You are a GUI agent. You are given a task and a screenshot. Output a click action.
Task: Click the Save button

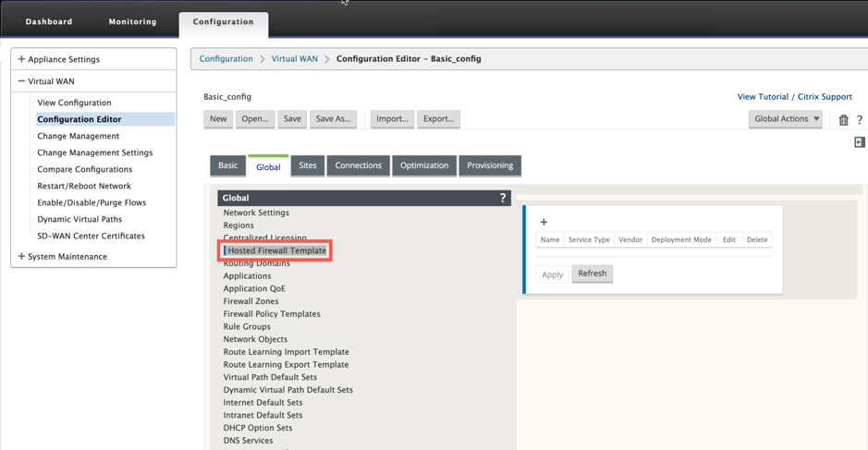(x=292, y=119)
